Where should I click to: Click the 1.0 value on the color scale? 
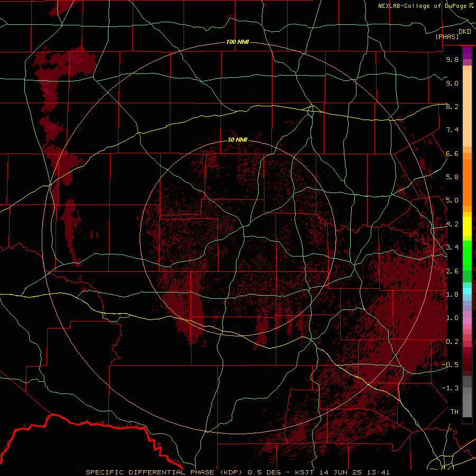pyautogui.click(x=452, y=318)
